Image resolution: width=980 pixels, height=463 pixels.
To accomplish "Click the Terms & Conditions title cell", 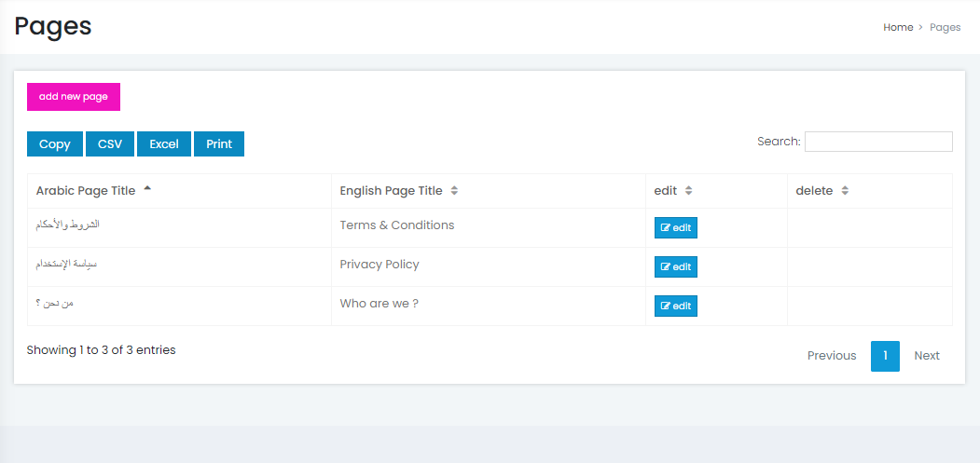I will (x=397, y=225).
